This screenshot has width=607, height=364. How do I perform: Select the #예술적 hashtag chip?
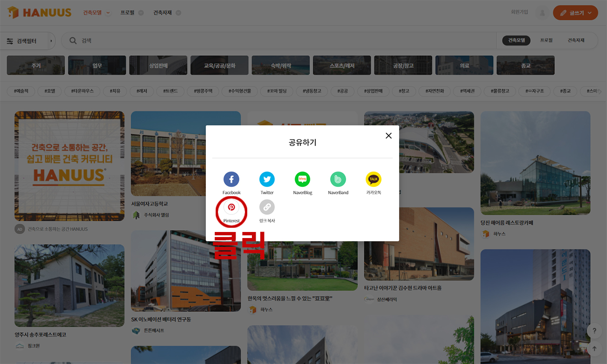point(21,91)
